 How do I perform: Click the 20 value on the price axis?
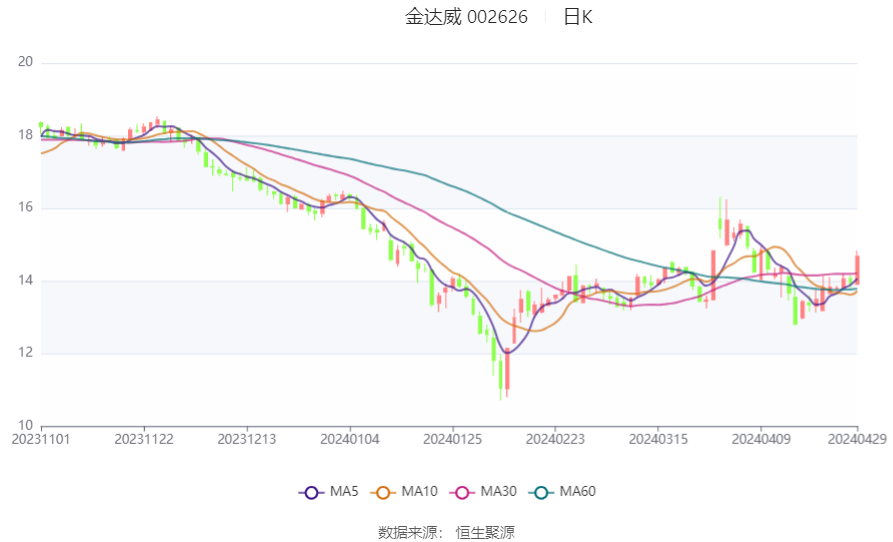pyautogui.click(x=26, y=62)
